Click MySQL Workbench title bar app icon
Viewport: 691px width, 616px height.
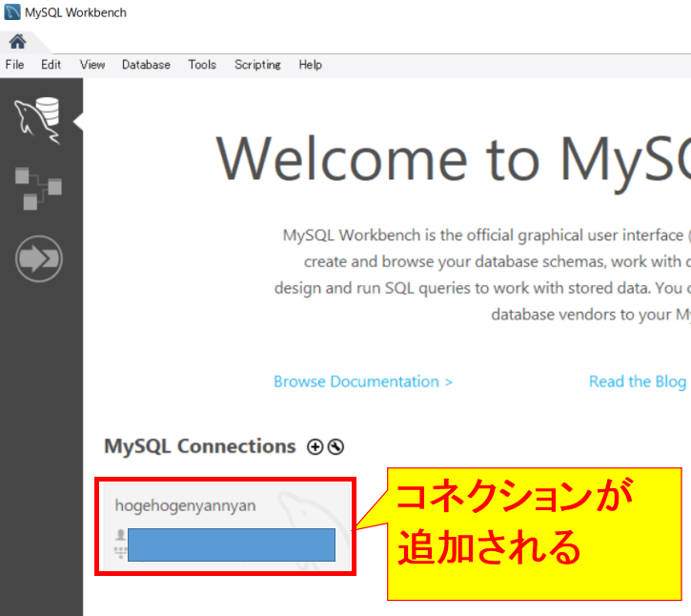[x=11, y=12]
